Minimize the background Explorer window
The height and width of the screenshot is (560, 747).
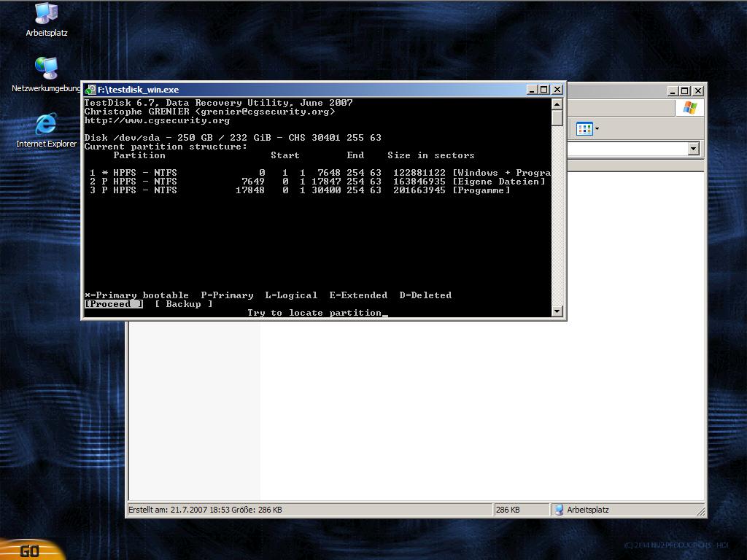point(673,91)
